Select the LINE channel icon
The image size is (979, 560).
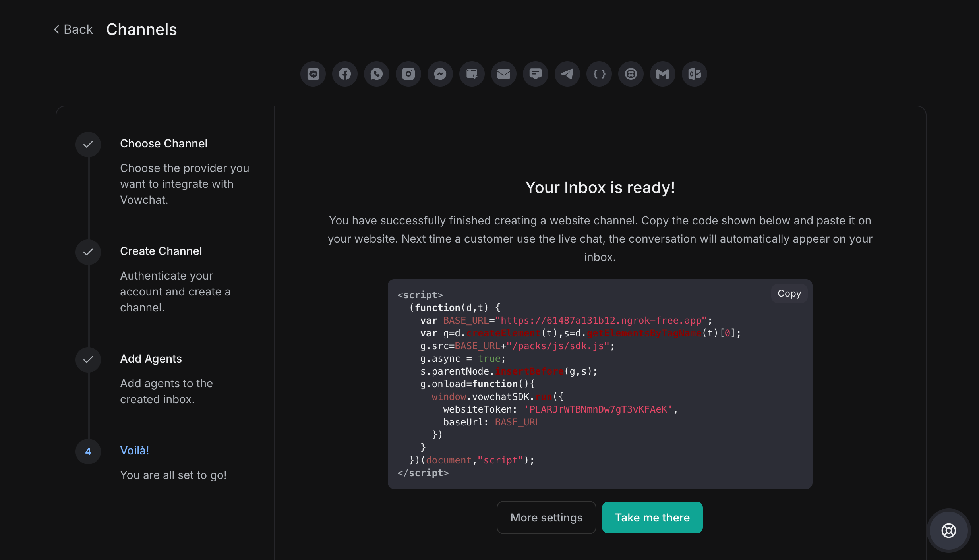tap(313, 74)
